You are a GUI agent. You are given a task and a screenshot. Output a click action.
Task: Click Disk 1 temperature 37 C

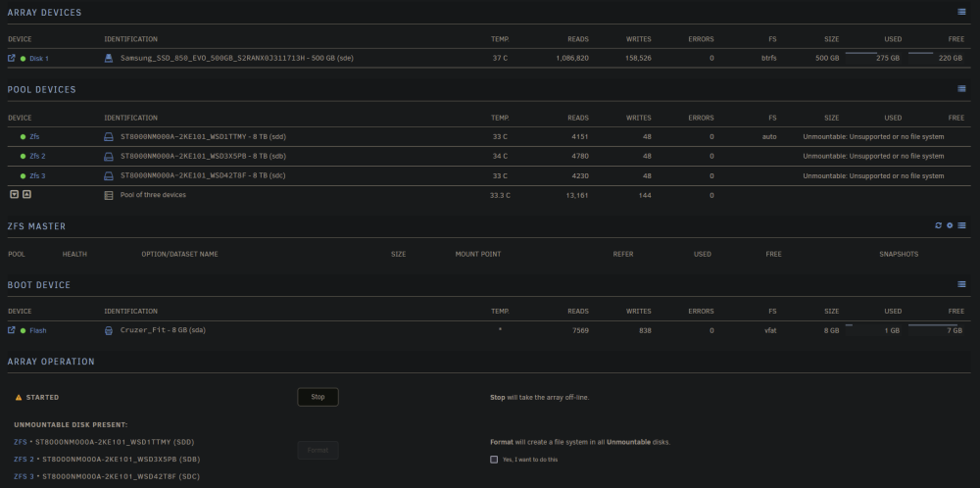(500, 58)
